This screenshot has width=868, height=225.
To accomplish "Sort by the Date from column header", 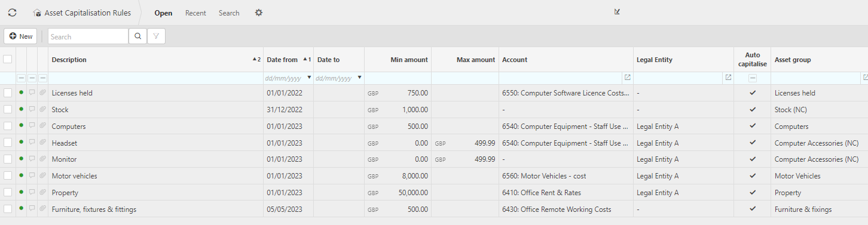I will coord(289,60).
